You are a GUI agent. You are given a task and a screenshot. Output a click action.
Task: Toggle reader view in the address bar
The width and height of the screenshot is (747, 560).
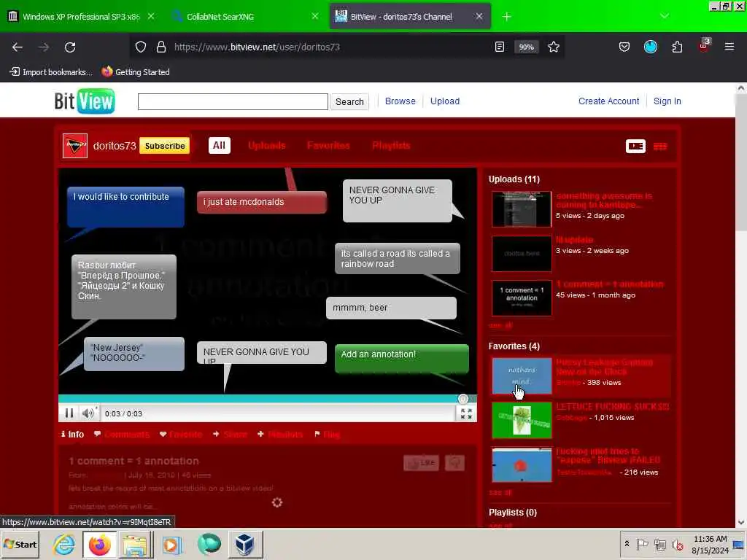click(x=499, y=47)
